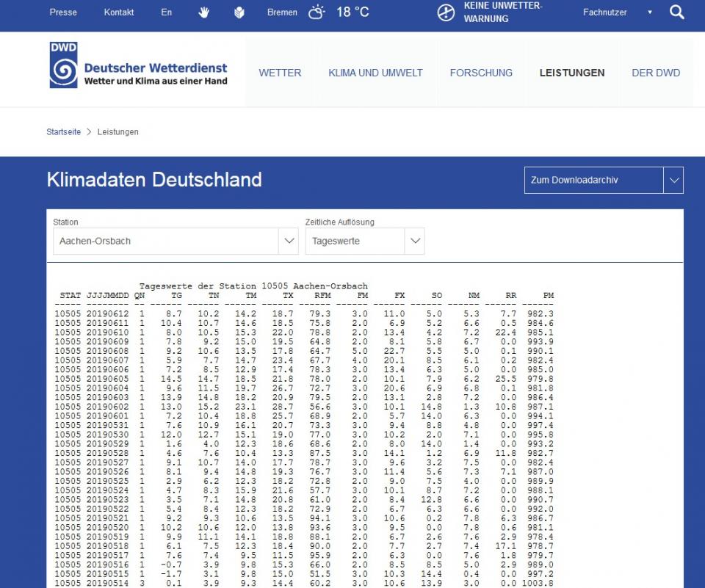
Task: Open the KLIMA UND UMWELT menu
Action: pos(375,73)
